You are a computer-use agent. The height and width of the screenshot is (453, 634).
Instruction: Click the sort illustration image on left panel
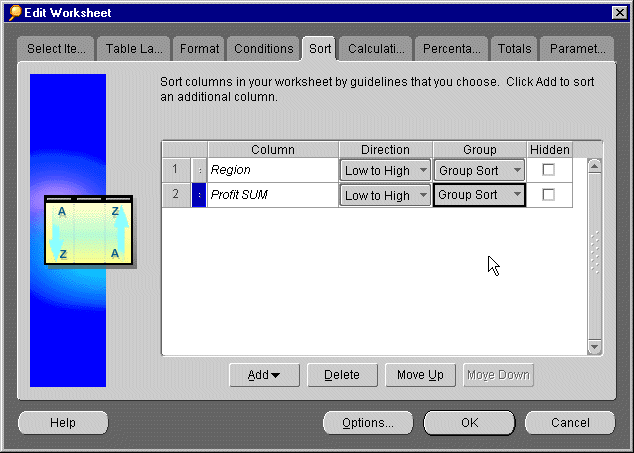tap(88, 231)
